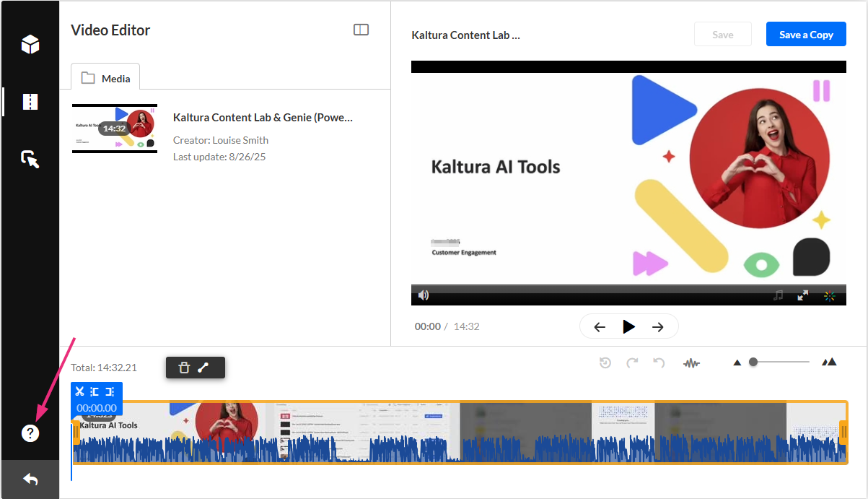This screenshot has width=868, height=499.
Task: Play the video preview
Action: 629,326
